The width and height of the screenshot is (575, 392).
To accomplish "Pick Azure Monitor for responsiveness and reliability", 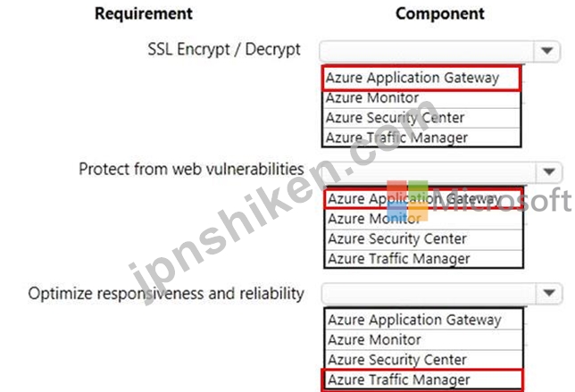I will (423, 340).
